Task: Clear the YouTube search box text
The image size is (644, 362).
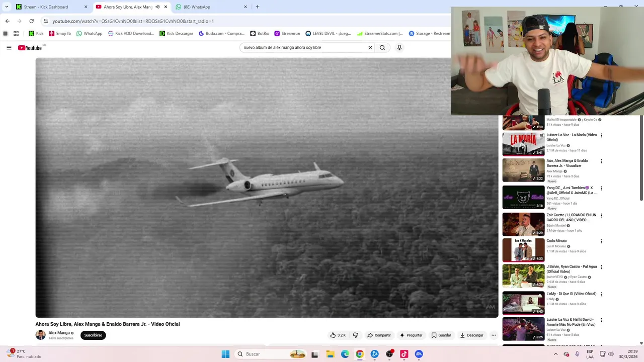Action: [370, 48]
